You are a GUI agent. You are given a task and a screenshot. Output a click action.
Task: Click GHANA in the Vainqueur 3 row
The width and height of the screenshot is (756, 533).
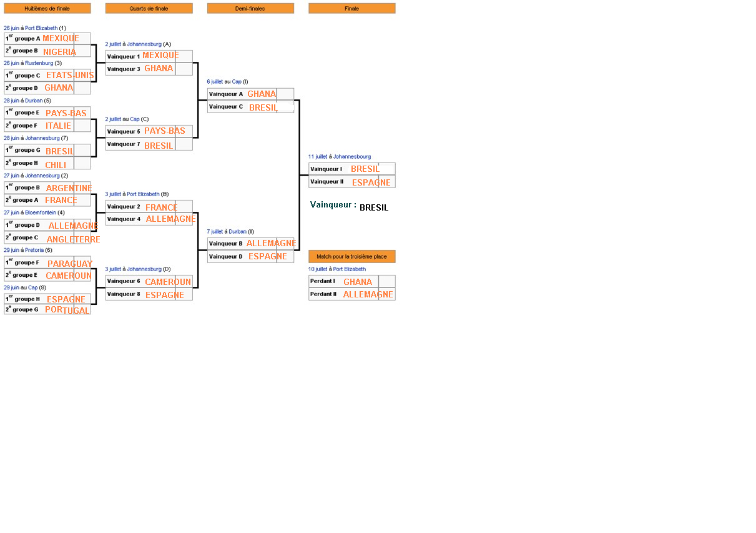coord(159,69)
